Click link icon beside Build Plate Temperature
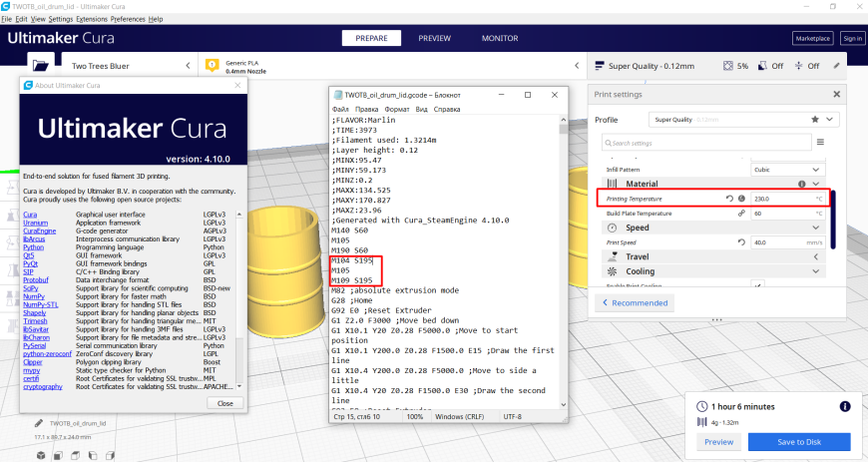The image size is (868, 462). click(741, 214)
